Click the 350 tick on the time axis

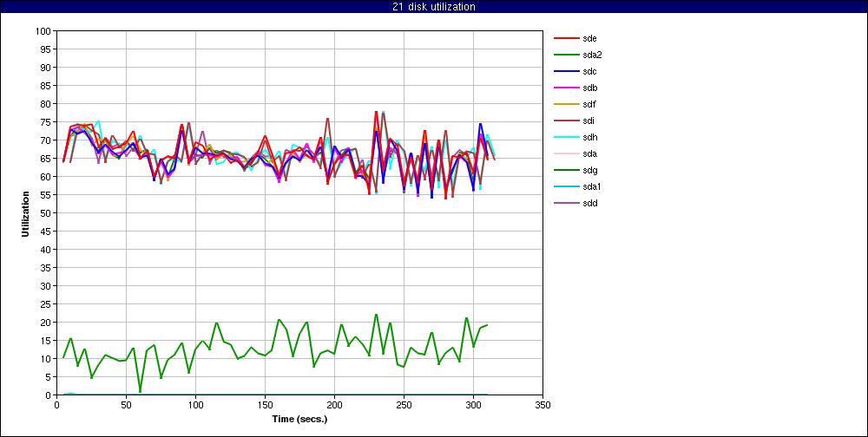tap(542, 404)
